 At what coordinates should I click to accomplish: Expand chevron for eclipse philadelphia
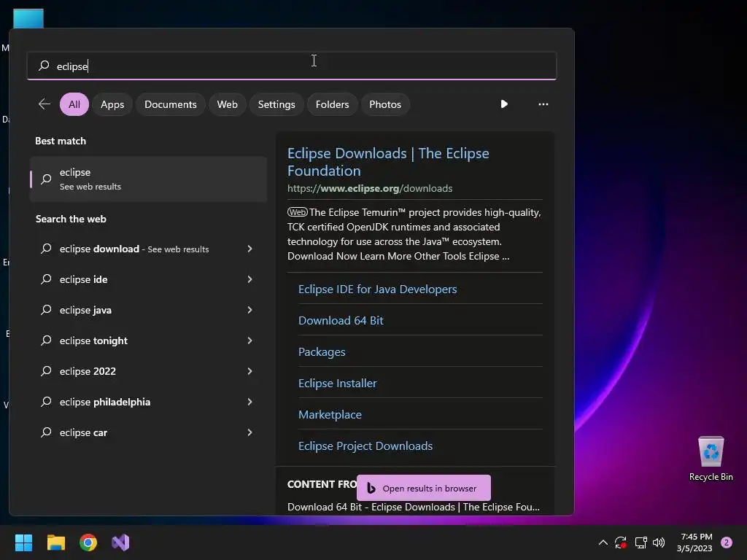tap(249, 402)
